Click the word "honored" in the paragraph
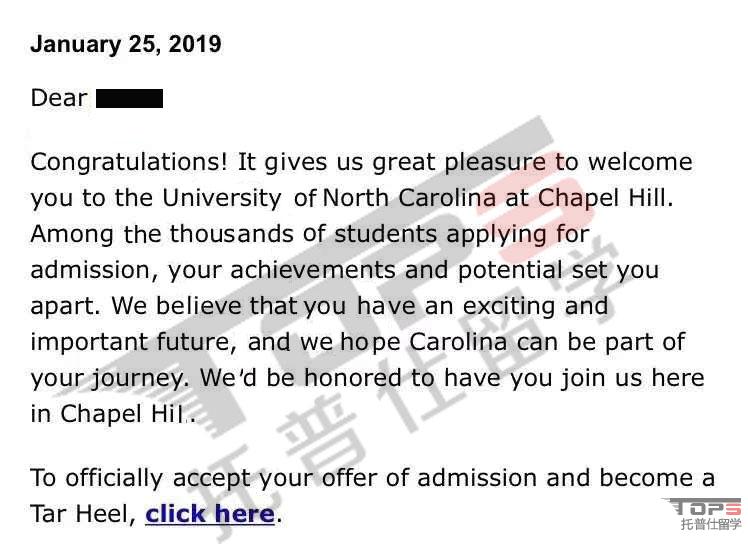 point(353,378)
